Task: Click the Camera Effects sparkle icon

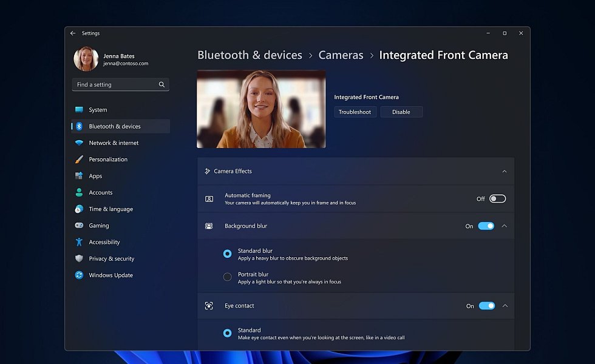Action: pos(207,171)
